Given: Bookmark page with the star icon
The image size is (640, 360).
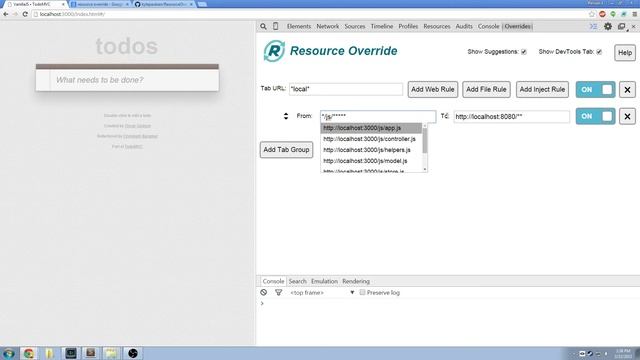Looking at the screenshot, I should [592, 14].
